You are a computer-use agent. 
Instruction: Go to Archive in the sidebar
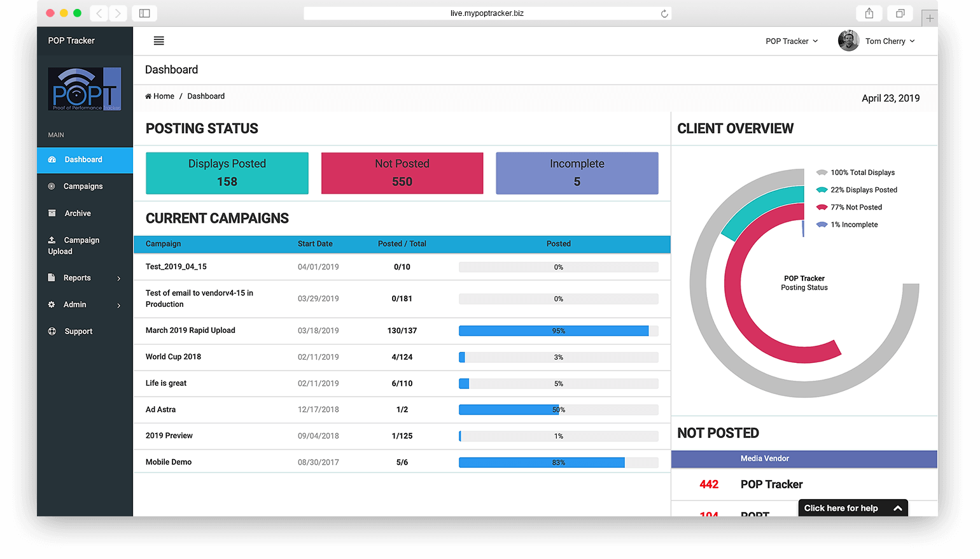click(x=78, y=213)
